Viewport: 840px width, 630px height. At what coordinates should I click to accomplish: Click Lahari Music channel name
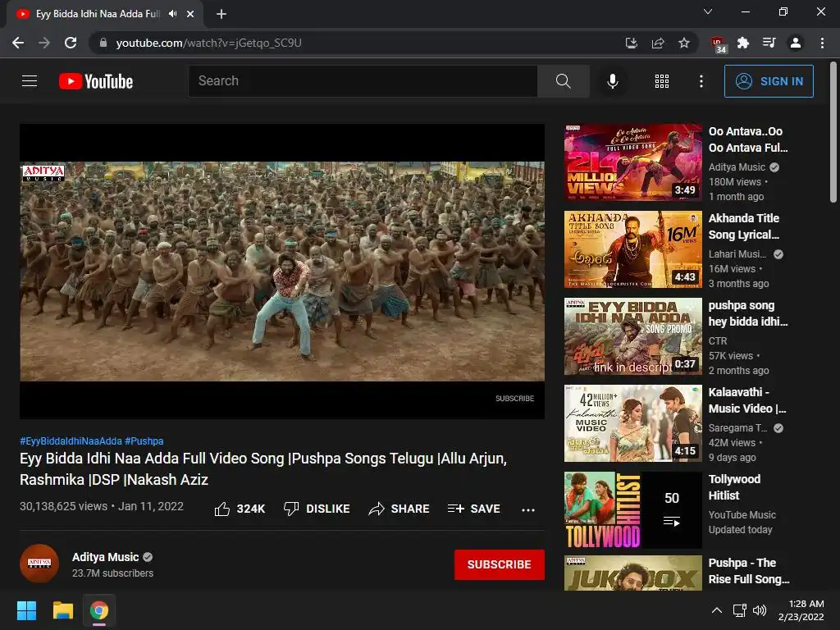click(737, 254)
